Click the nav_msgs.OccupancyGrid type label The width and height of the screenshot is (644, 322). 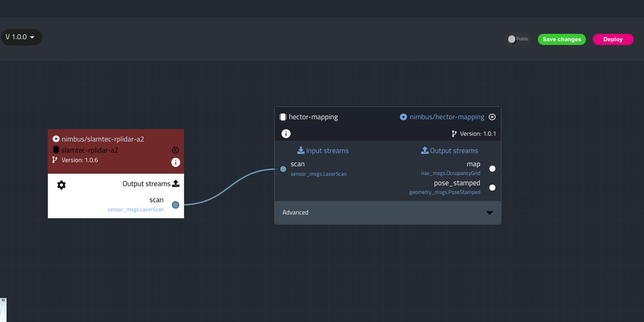[451, 173]
